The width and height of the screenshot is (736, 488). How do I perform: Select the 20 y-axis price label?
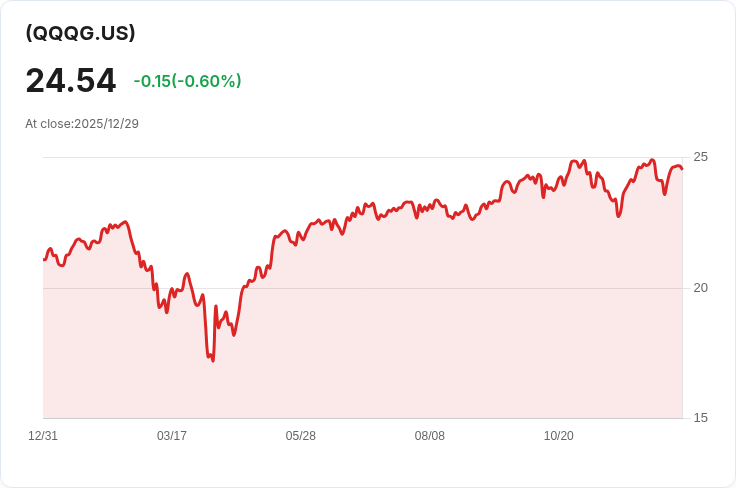[x=700, y=288]
